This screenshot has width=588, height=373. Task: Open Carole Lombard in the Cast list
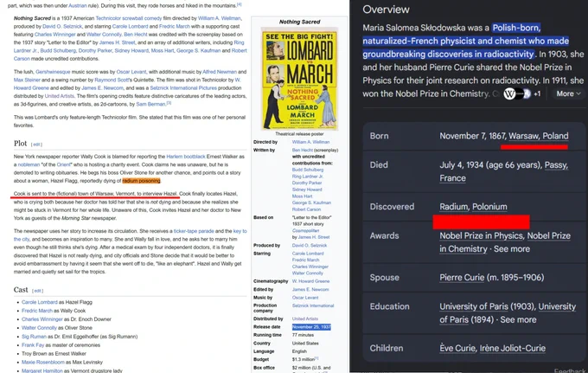tap(40, 302)
